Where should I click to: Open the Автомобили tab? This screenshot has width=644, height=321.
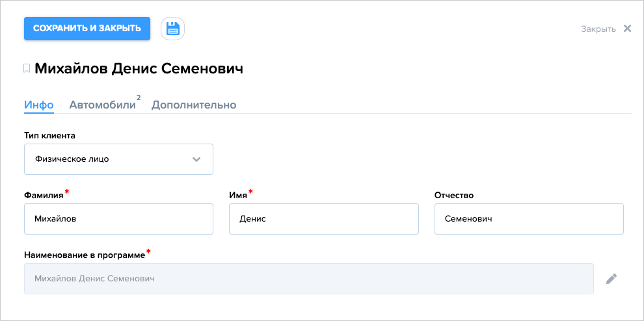click(x=102, y=105)
